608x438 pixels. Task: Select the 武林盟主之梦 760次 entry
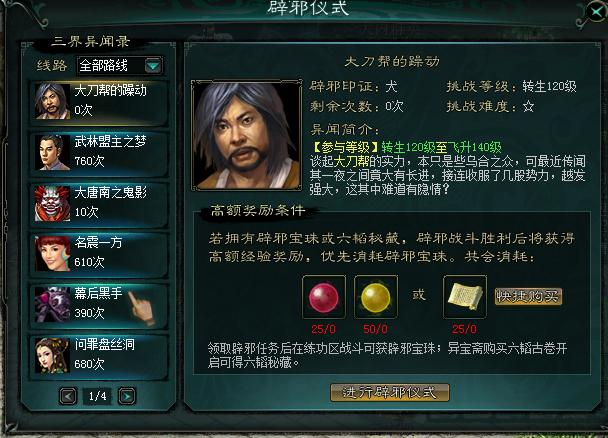click(99, 152)
